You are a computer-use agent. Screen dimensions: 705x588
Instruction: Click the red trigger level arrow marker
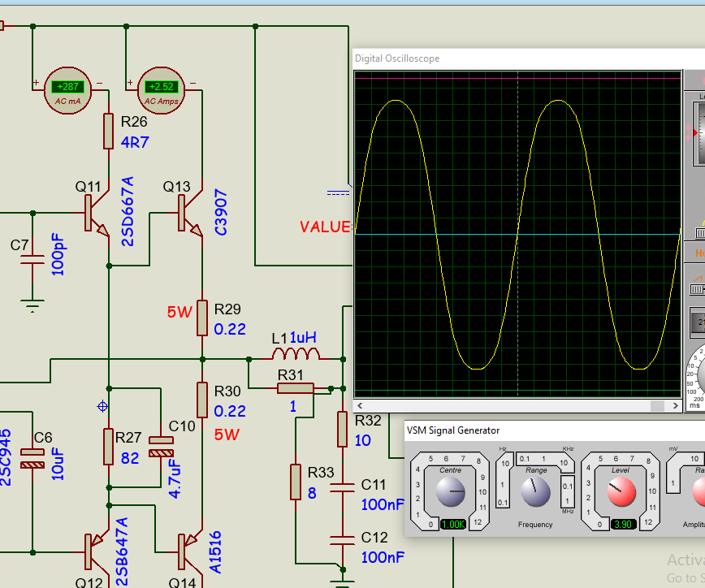pyautogui.click(x=695, y=132)
